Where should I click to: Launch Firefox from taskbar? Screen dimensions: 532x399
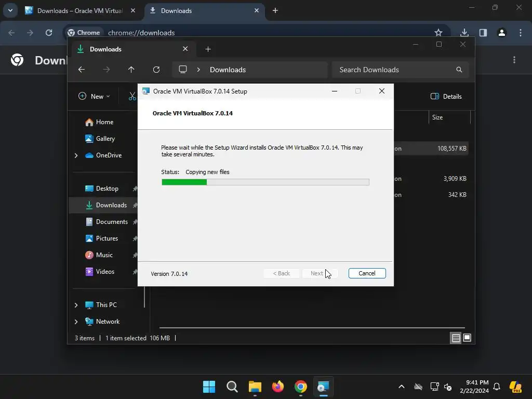pos(278,387)
